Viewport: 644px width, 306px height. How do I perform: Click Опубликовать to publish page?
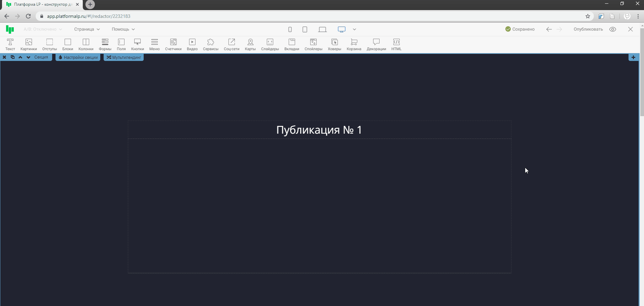pyautogui.click(x=588, y=29)
